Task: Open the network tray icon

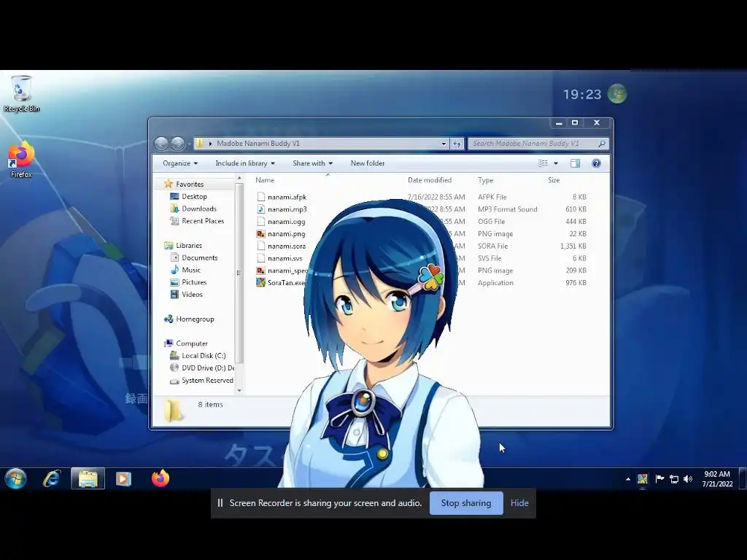Action: (x=674, y=479)
